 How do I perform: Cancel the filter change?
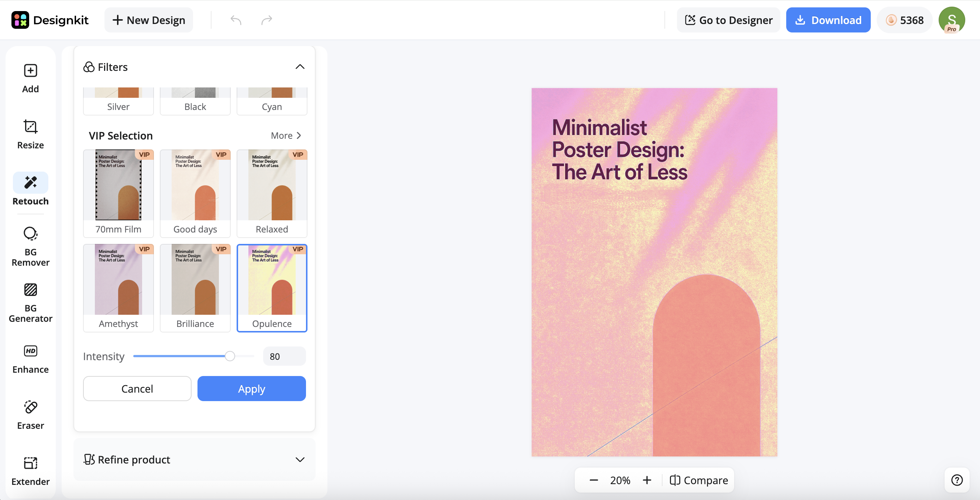137,389
